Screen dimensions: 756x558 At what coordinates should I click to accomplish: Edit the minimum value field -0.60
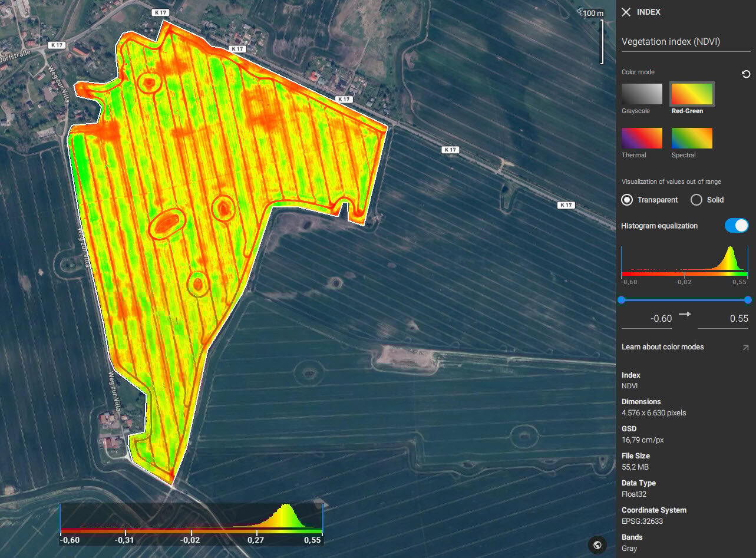click(653, 319)
